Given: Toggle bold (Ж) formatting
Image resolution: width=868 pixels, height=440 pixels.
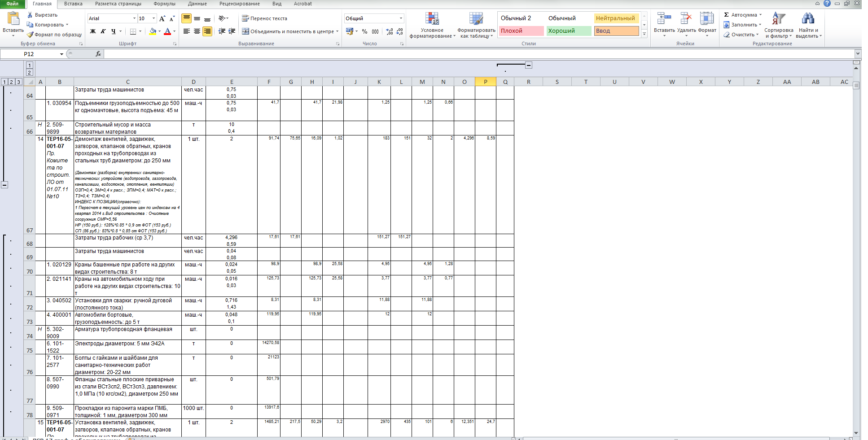Looking at the screenshot, I should tap(93, 31).
